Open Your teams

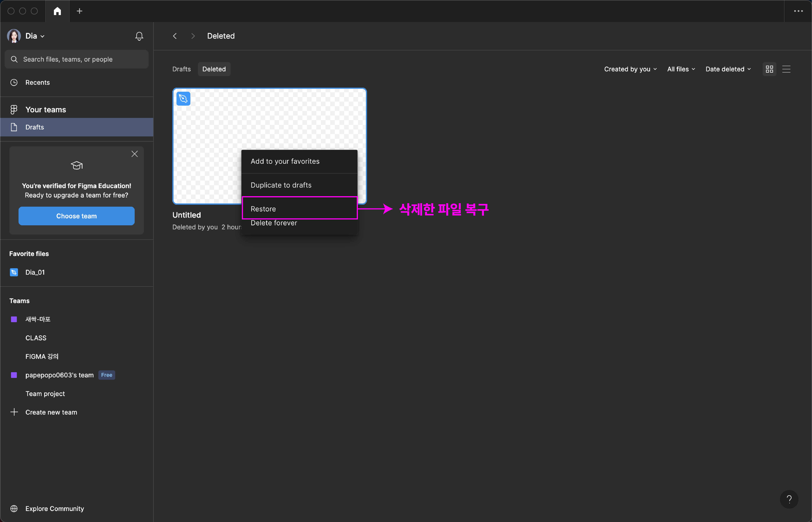(77, 110)
